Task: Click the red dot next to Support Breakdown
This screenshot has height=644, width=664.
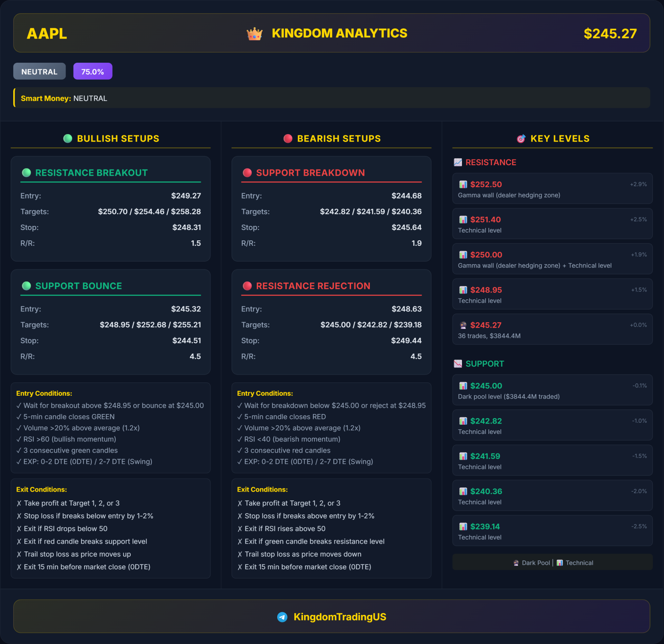Action: pyautogui.click(x=247, y=173)
